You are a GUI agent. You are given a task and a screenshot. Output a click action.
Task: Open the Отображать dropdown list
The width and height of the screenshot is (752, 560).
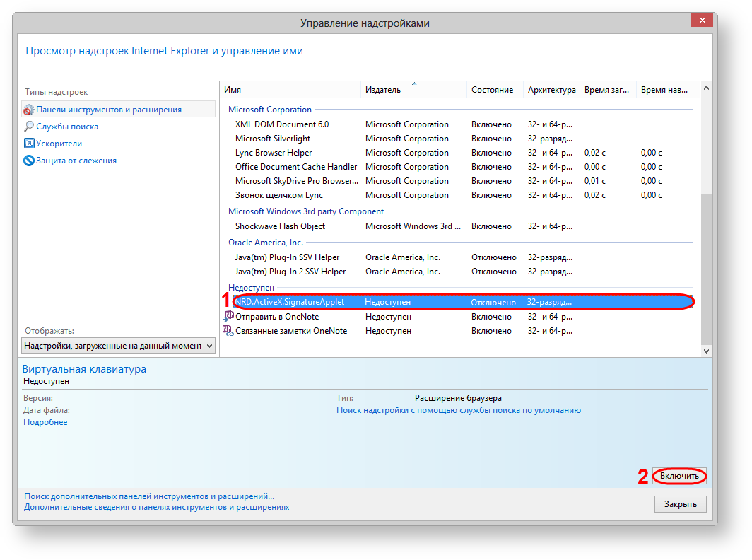(119, 346)
